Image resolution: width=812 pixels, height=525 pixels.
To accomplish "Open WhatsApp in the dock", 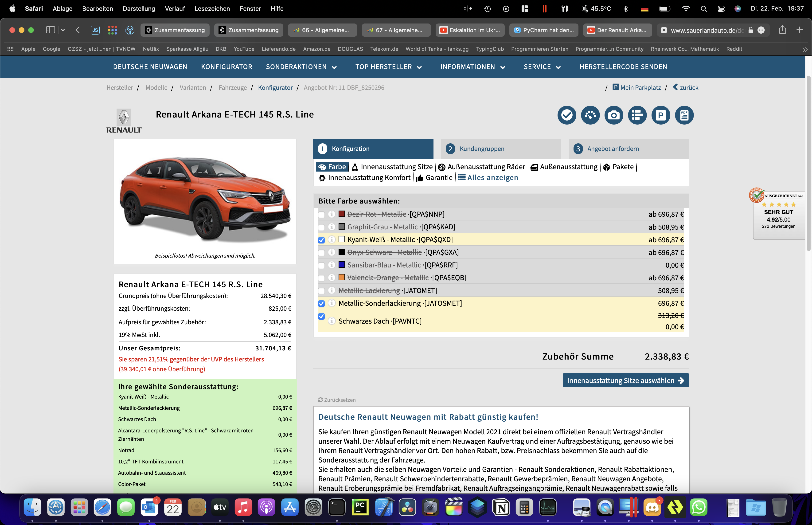I will [x=699, y=508].
